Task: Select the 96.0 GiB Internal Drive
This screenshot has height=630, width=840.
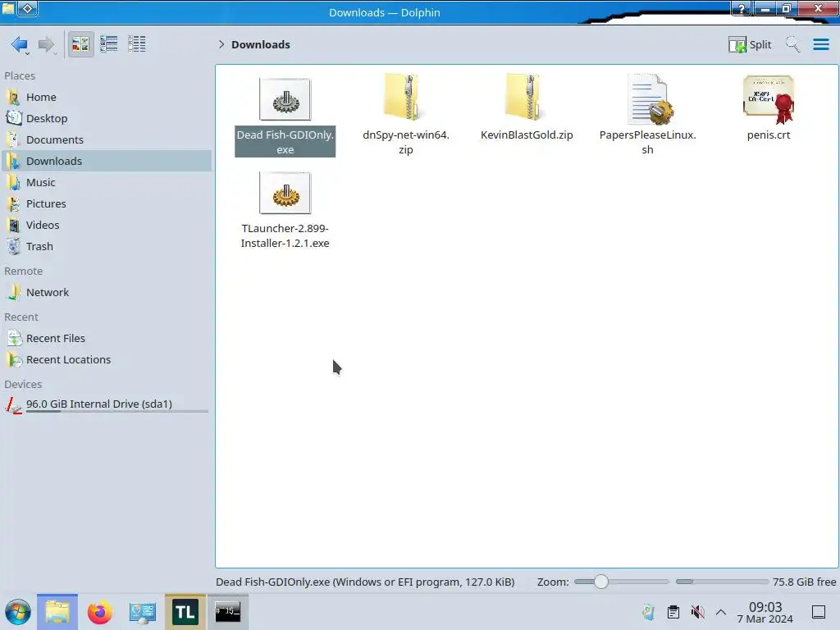Action: 106,405
